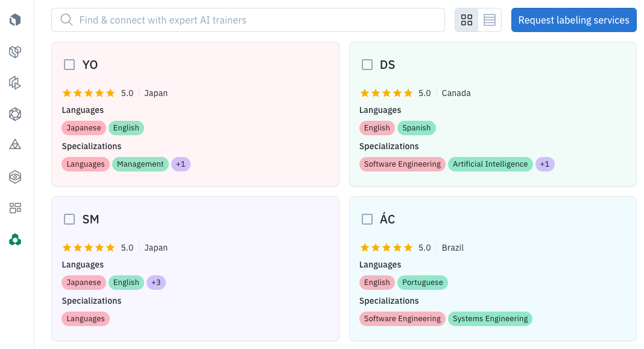Open the triangle pyramid sidebar icon

point(15,145)
